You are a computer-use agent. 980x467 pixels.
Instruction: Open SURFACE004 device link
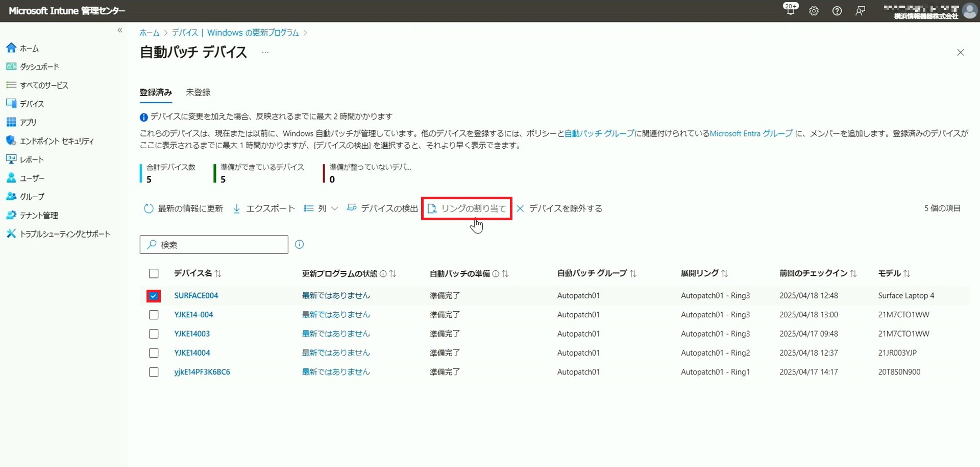click(x=196, y=296)
